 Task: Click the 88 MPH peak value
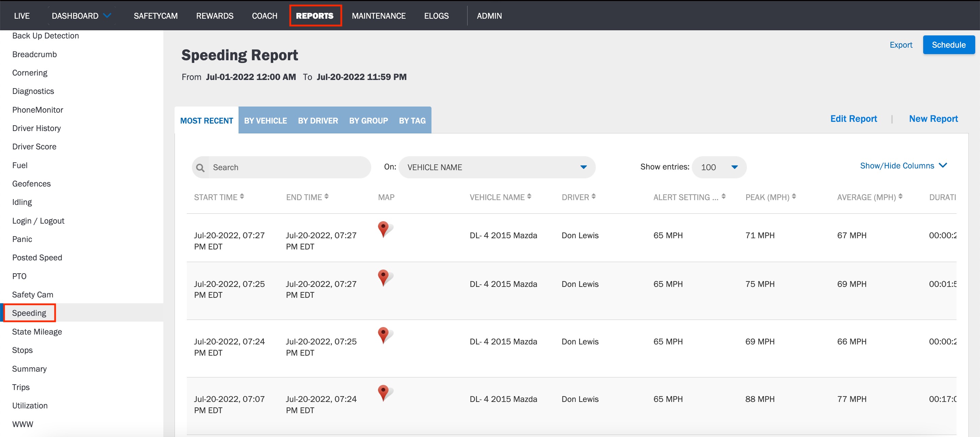coord(760,399)
